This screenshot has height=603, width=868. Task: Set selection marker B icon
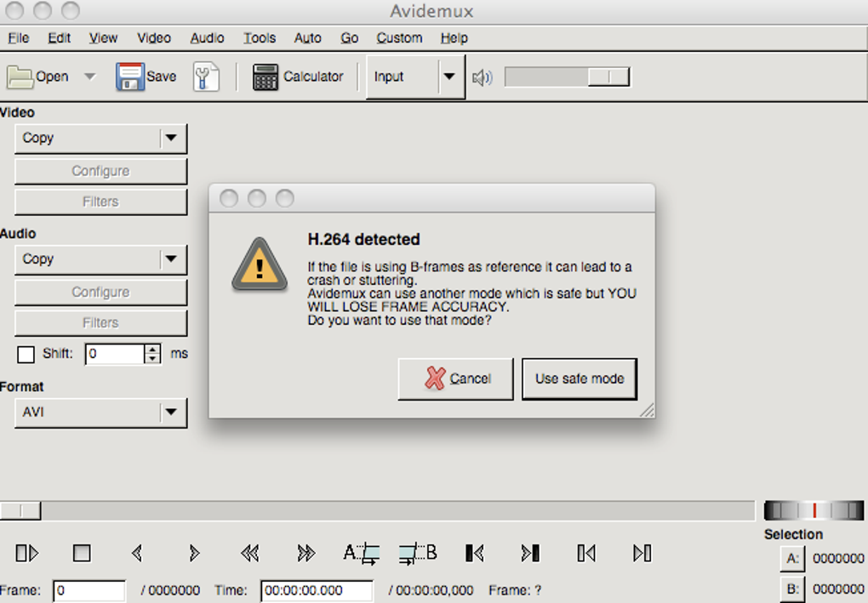click(418, 553)
